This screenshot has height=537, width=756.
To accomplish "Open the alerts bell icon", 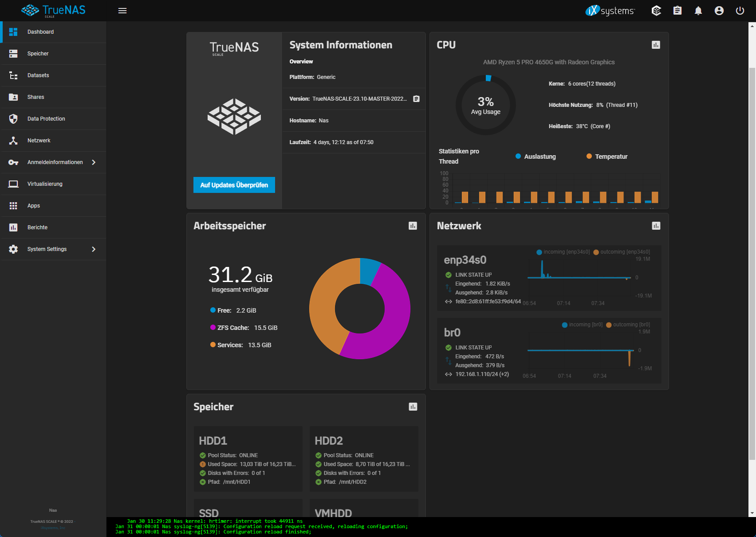I will (x=698, y=11).
